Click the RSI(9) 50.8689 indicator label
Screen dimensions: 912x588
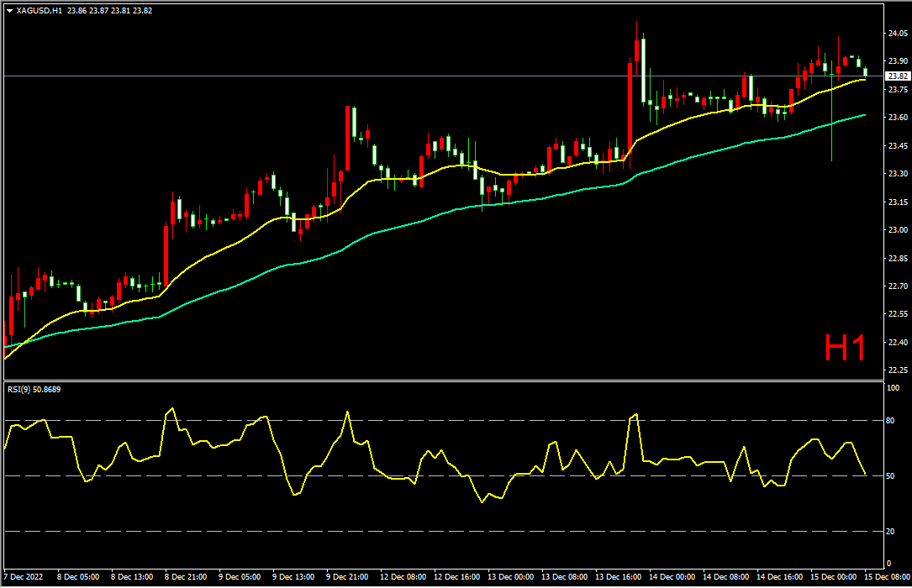coord(34,389)
